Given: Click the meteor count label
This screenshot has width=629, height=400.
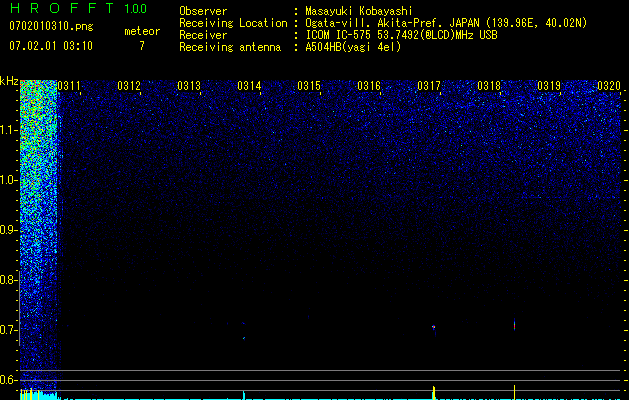Looking at the screenshot, I should coord(142,31).
